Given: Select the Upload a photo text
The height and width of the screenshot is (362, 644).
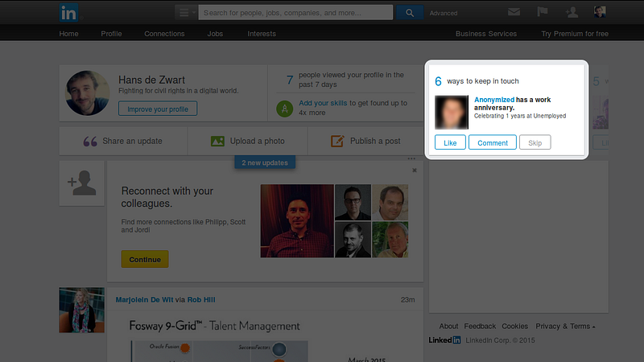Looking at the screenshot, I should (257, 141).
